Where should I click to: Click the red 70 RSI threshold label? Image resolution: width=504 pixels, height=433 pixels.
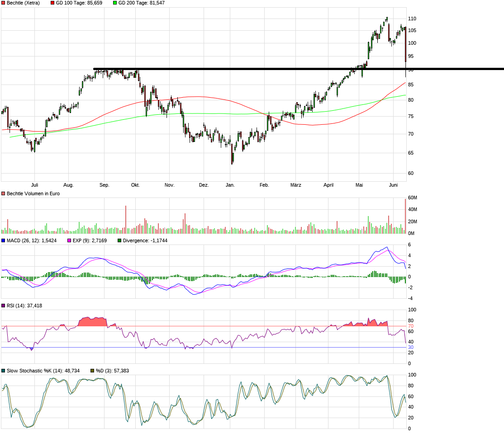411,326
